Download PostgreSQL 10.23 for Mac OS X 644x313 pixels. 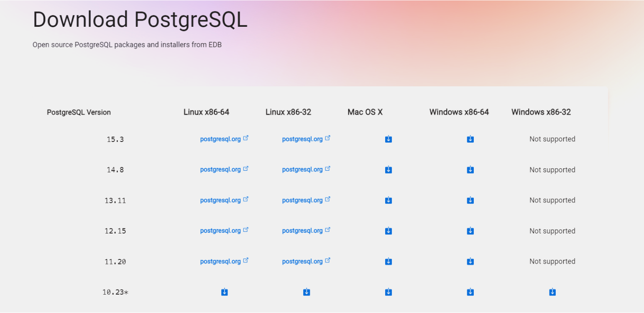tap(388, 292)
